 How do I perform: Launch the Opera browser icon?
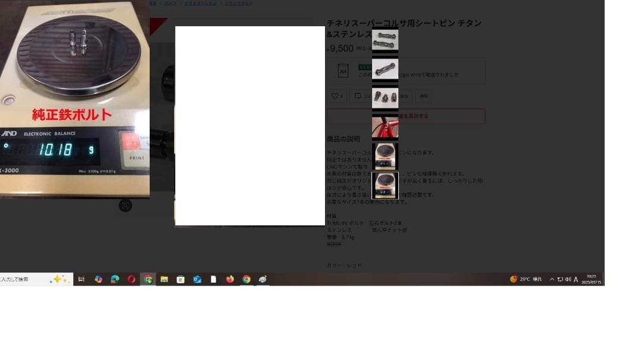tap(131, 279)
